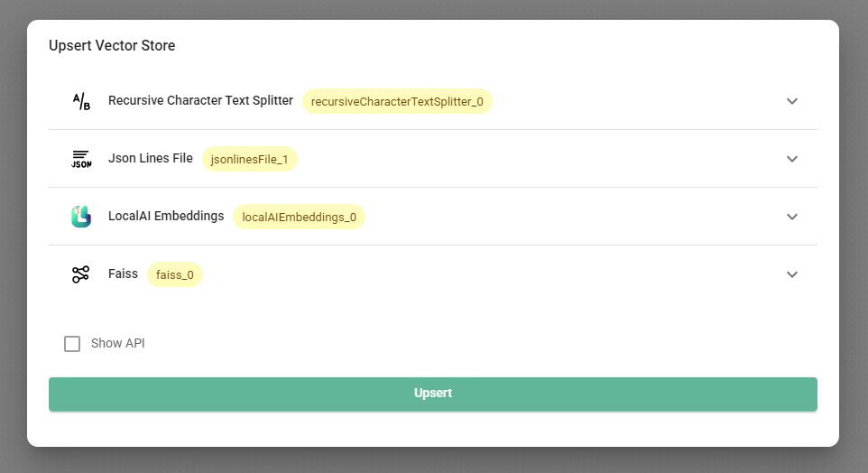The height and width of the screenshot is (473, 868).
Task: Expand the Recursive Character Text Splitter section chevron
Action: click(x=792, y=101)
